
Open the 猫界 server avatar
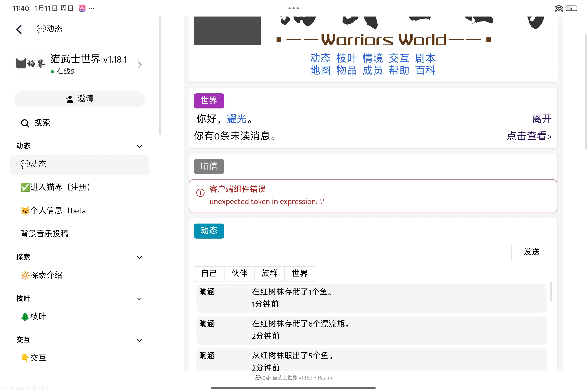coord(30,64)
